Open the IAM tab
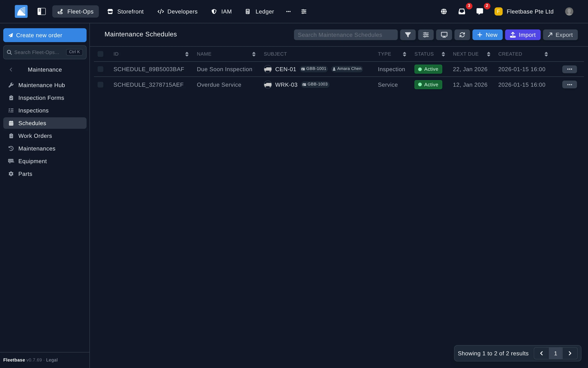 point(222,11)
